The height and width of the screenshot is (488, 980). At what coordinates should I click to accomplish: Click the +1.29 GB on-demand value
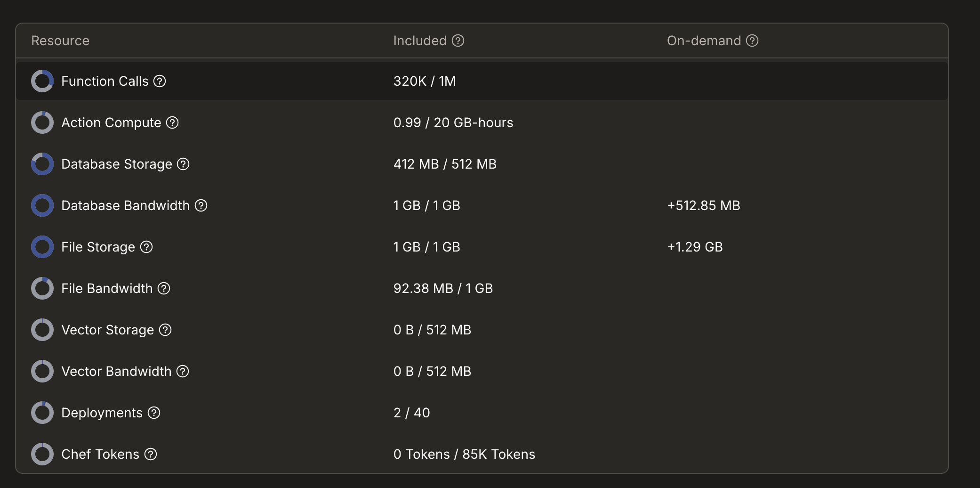[696, 247]
